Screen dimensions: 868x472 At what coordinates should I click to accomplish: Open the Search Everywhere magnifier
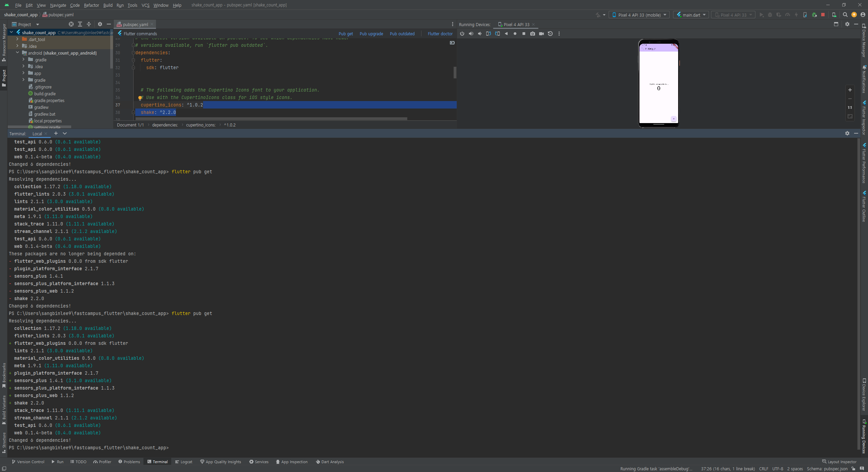point(845,15)
